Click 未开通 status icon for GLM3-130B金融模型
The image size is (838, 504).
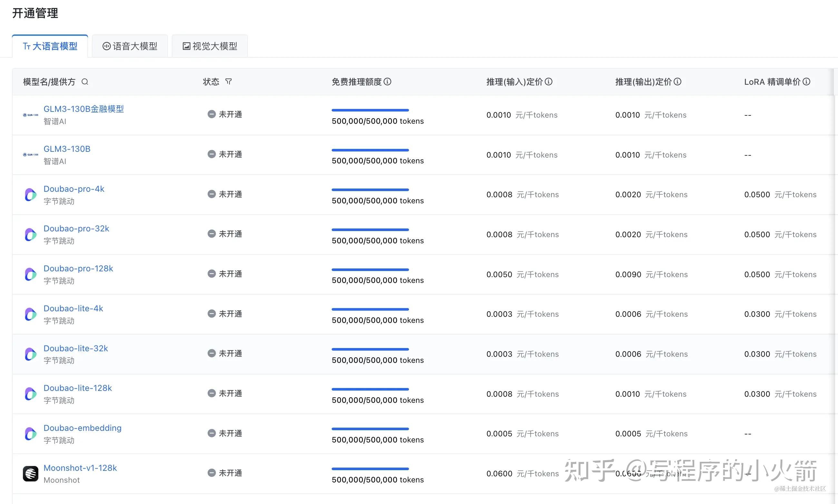212,114
